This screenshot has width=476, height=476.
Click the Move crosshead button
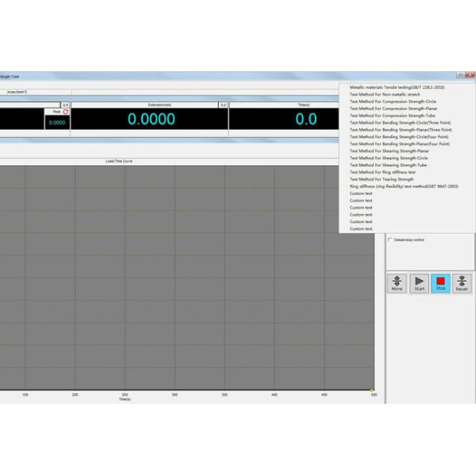[x=397, y=283]
